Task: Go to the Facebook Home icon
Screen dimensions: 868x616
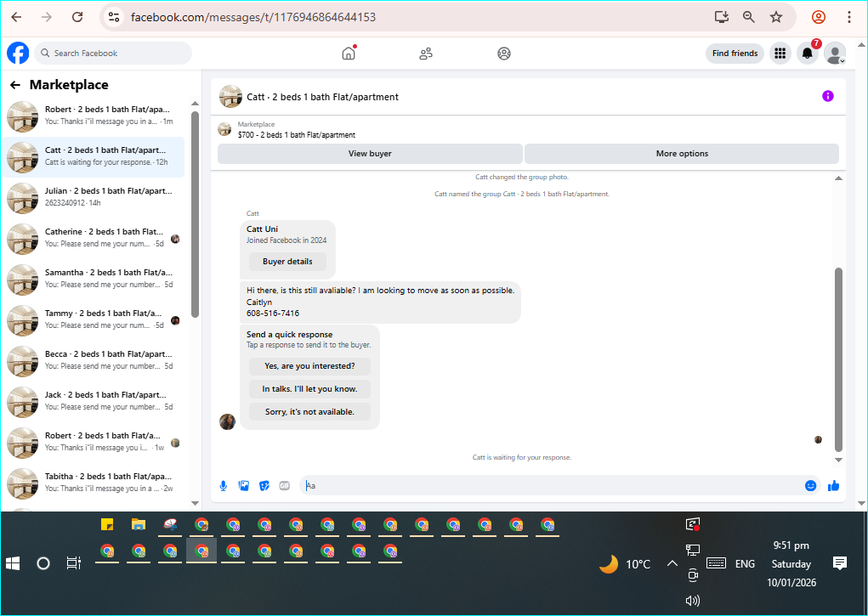Action: point(349,54)
